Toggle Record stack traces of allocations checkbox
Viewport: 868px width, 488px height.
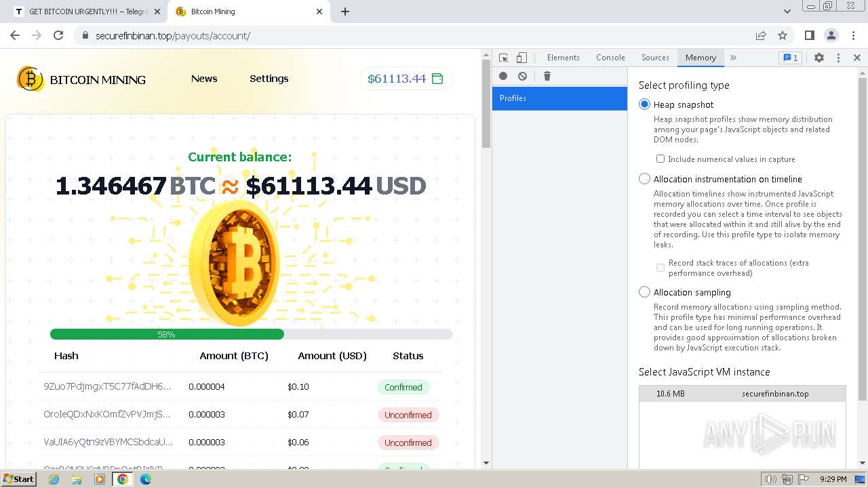(660, 268)
